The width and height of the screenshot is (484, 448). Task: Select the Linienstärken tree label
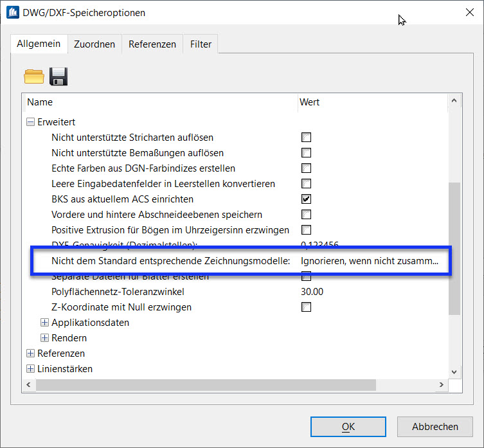(65, 369)
